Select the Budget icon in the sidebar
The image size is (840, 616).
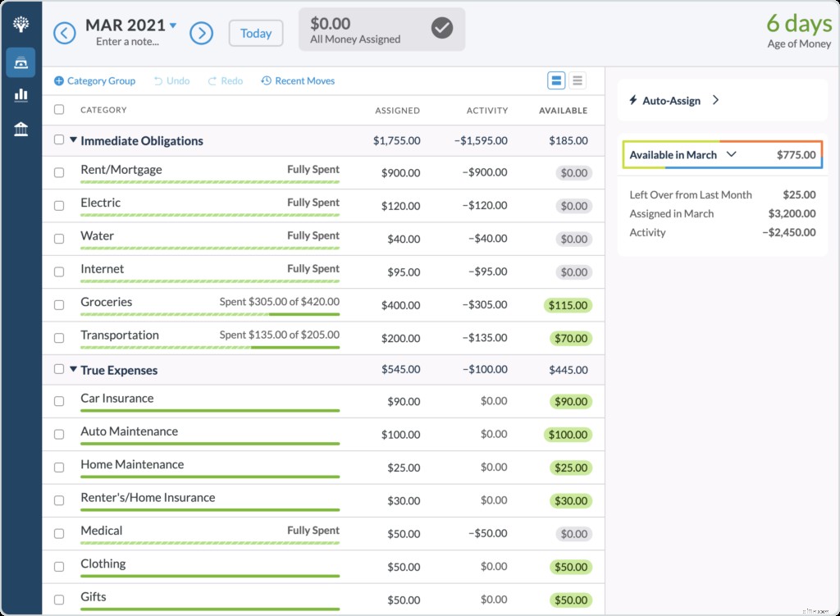pos(21,62)
